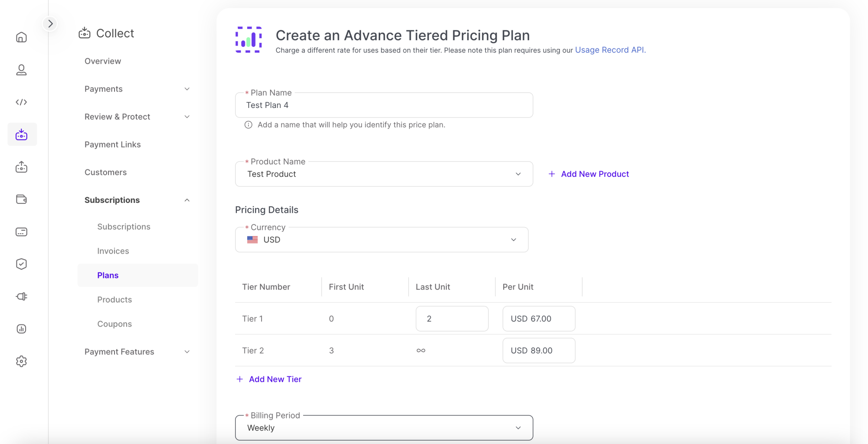This screenshot has width=868, height=444.
Task: Open the Usage Record API link
Action: click(610, 50)
